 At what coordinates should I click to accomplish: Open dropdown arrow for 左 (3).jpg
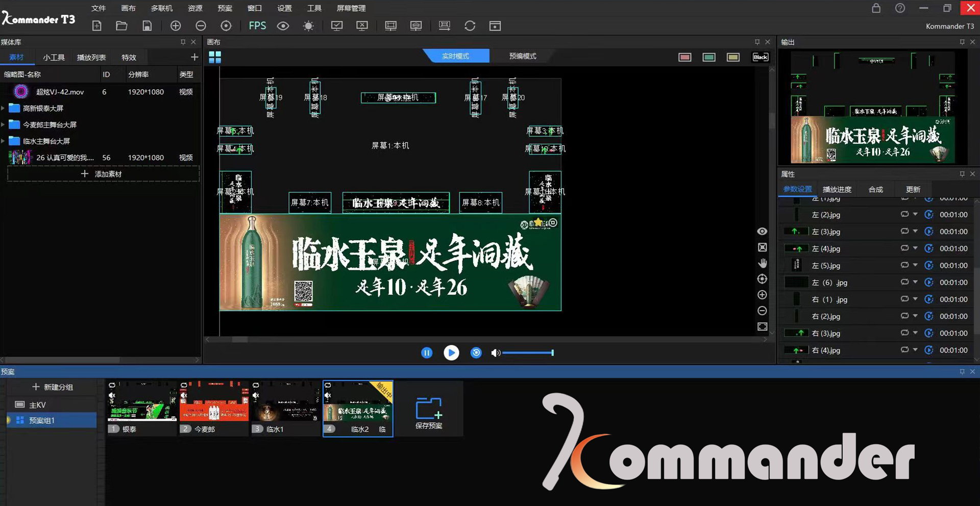coord(915,231)
